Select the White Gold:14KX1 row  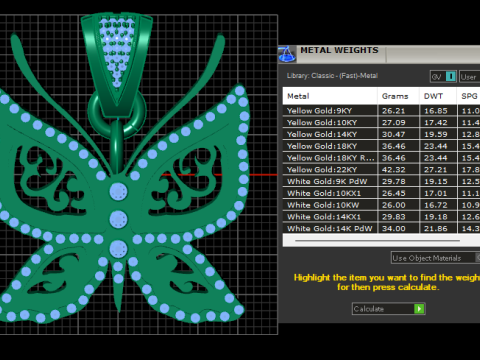pos(381,217)
